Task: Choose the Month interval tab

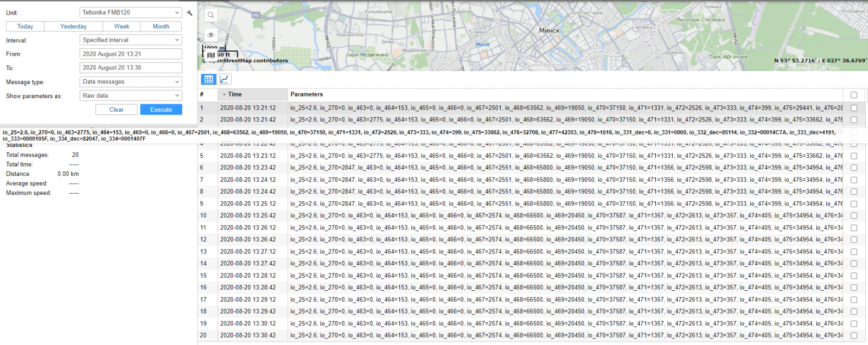Action: (161, 27)
